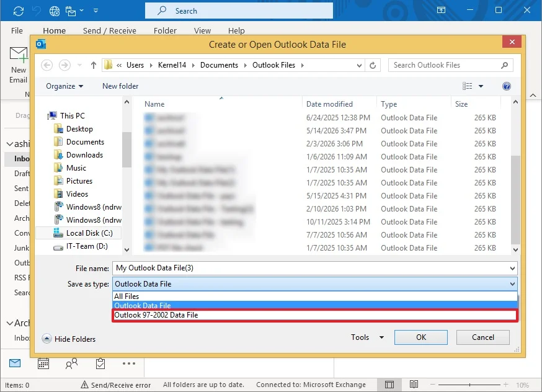Viewport: 542px width, 392px height.
Task: Open view options dropdown arrow
Action: [481, 86]
